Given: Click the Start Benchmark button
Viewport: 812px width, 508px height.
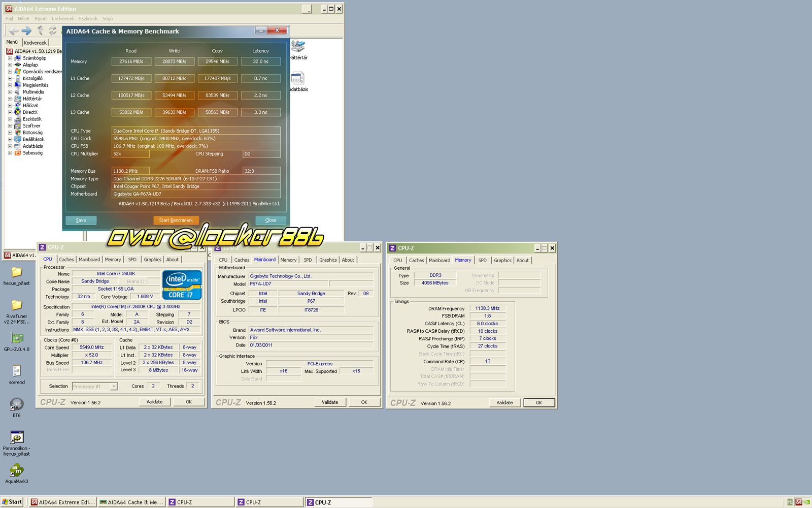Looking at the screenshot, I should click(x=176, y=220).
